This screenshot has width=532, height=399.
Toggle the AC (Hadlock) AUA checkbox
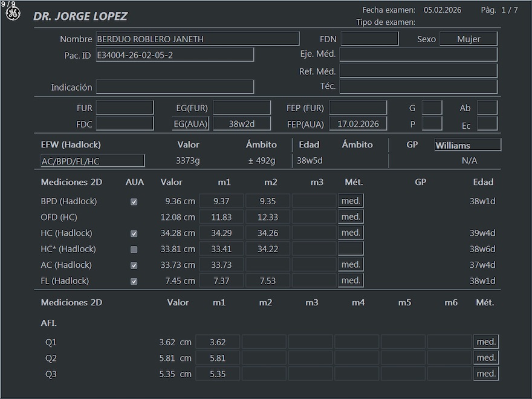point(134,265)
